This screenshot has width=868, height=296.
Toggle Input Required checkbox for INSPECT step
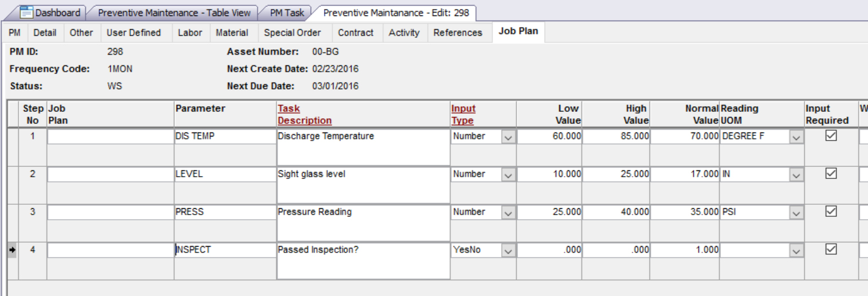pos(831,250)
